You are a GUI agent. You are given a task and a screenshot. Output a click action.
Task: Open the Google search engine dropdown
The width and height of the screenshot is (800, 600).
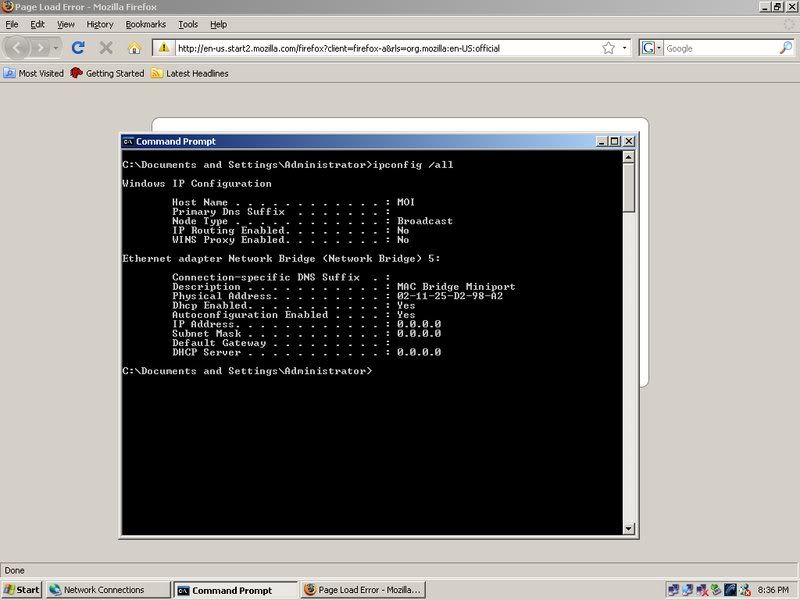tap(651, 47)
